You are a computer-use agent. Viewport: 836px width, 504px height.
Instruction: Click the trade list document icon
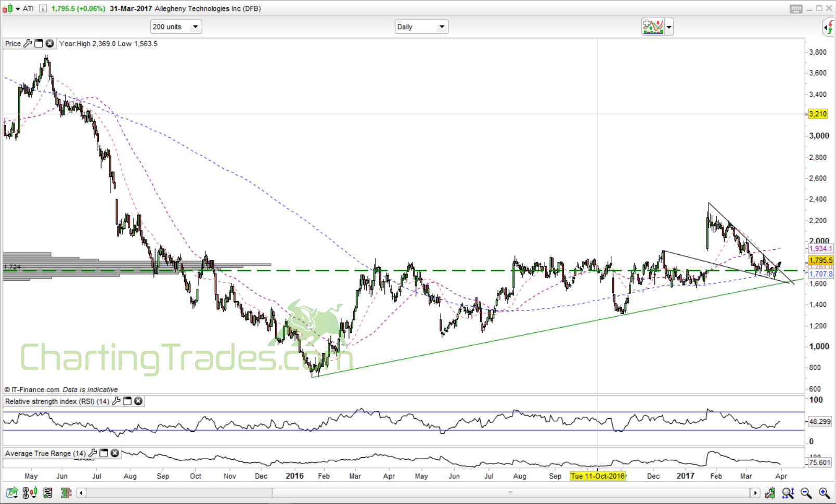coord(48,493)
